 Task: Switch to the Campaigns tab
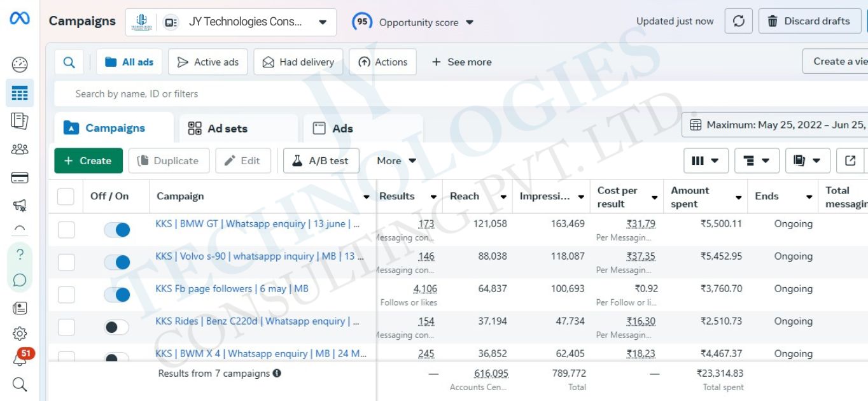(114, 128)
